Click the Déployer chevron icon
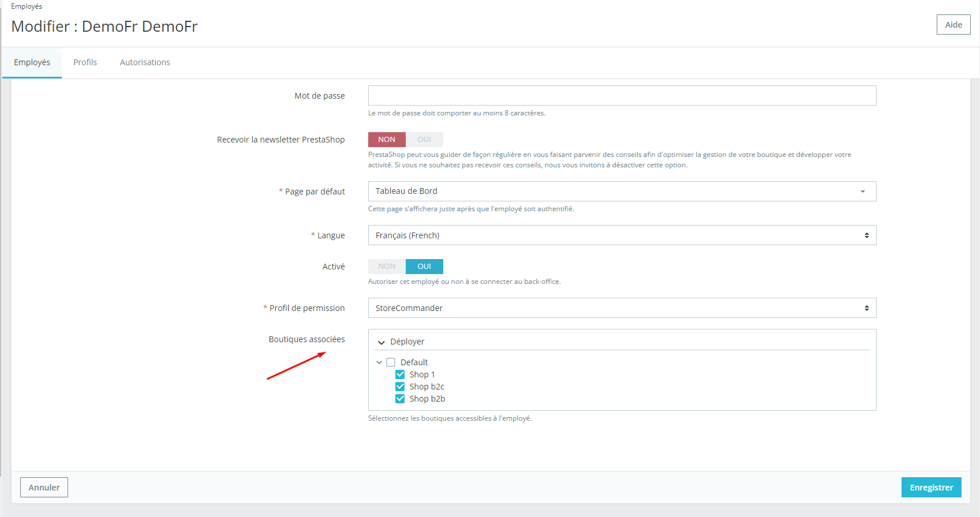This screenshot has width=980, height=517. 381,342
